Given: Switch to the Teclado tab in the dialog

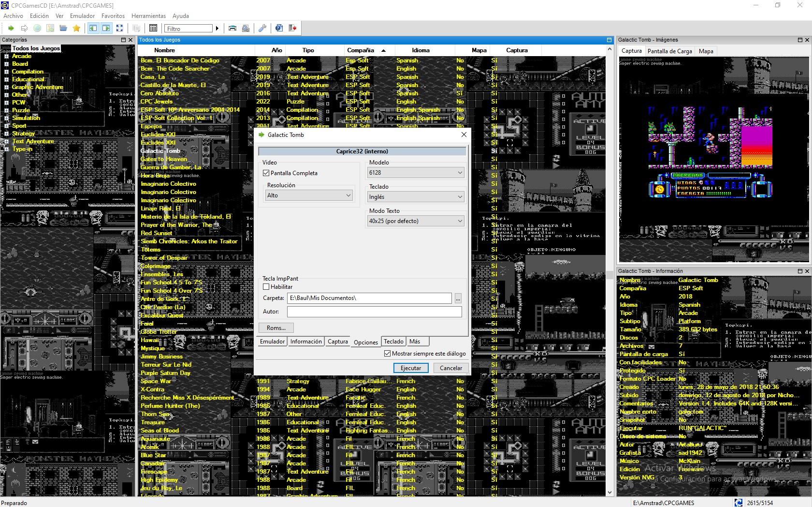Looking at the screenshot, I should [x=393, y=342].
